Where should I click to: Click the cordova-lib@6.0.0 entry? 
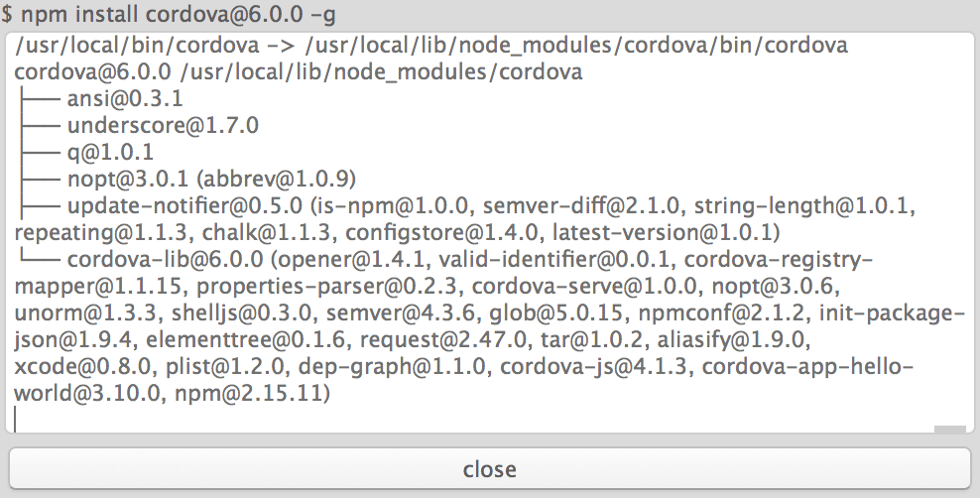[x=166, y=259]
